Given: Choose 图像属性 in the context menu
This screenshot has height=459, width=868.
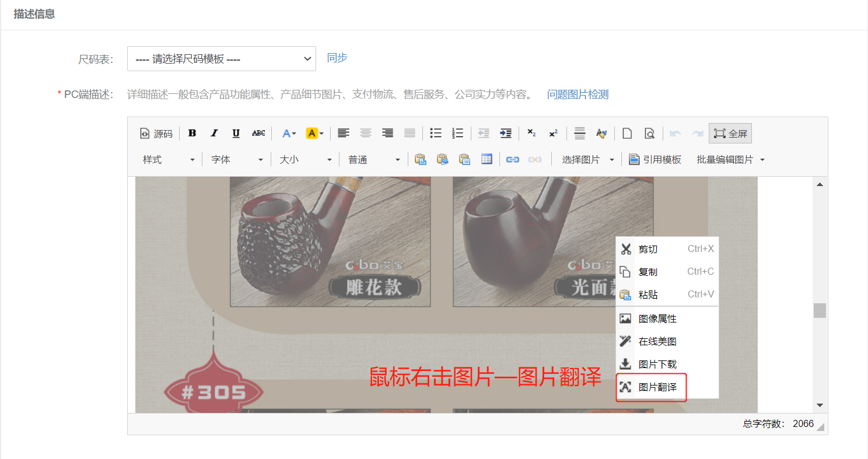Looking at the screenshot, I should (667, 319).
